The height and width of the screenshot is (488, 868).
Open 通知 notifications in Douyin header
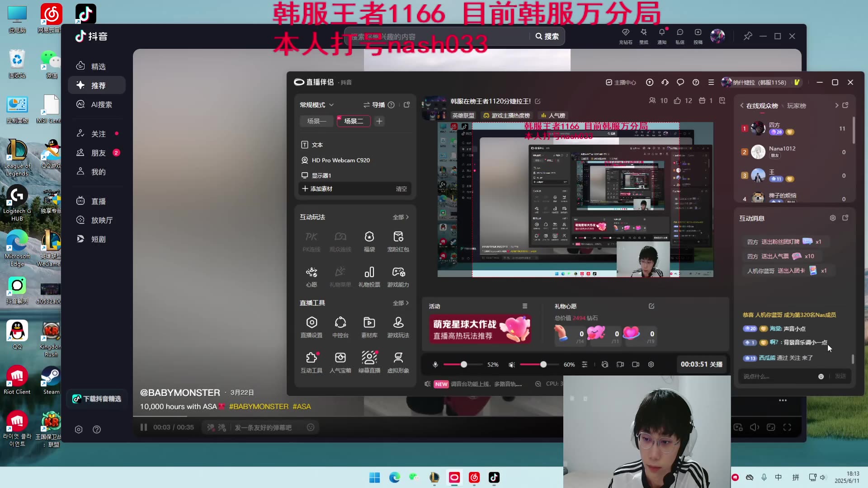[x=662, y=36]
